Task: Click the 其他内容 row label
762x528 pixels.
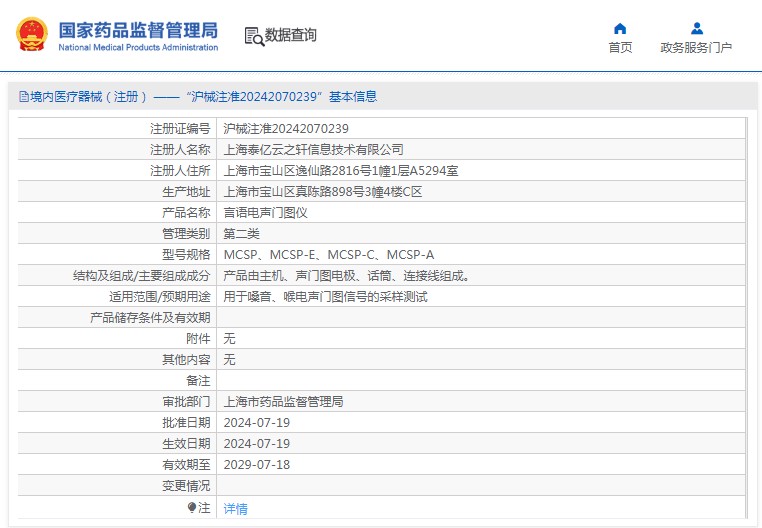Action: [186, 359]
